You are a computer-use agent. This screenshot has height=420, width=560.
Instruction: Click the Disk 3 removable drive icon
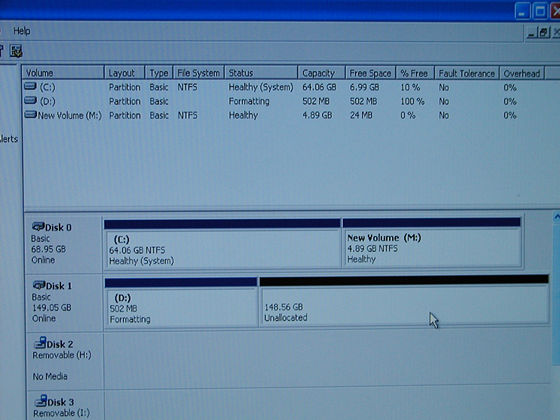[x=41, y=401]
